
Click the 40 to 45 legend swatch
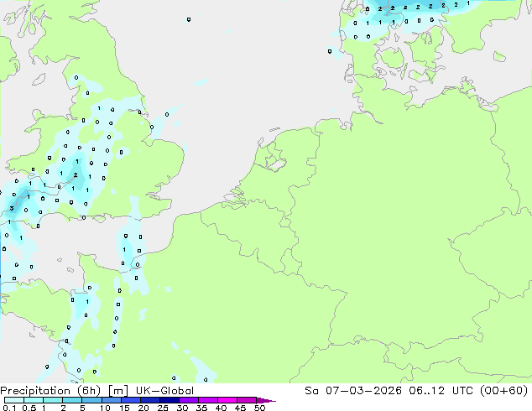(227, 400)
